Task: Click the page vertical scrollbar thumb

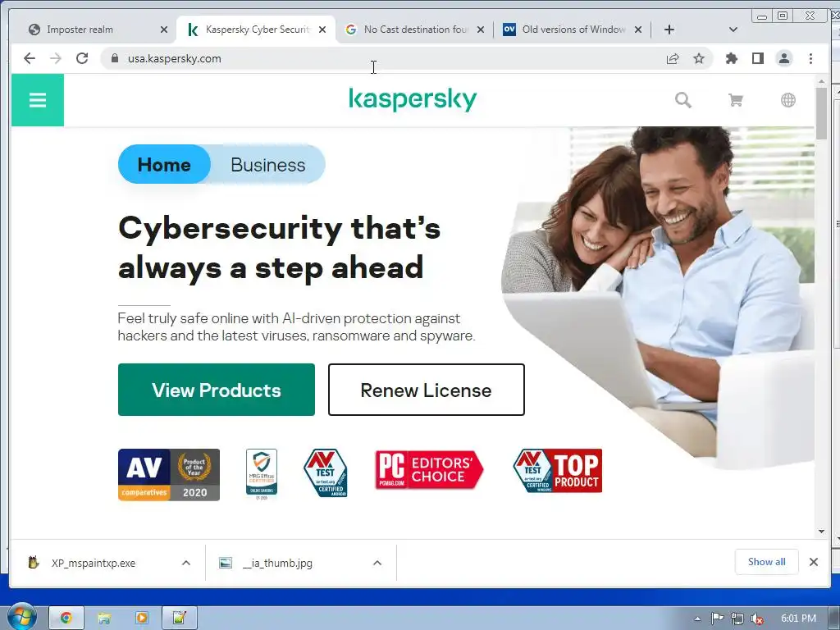Action: pyautogui.click(x=821, y=113)
